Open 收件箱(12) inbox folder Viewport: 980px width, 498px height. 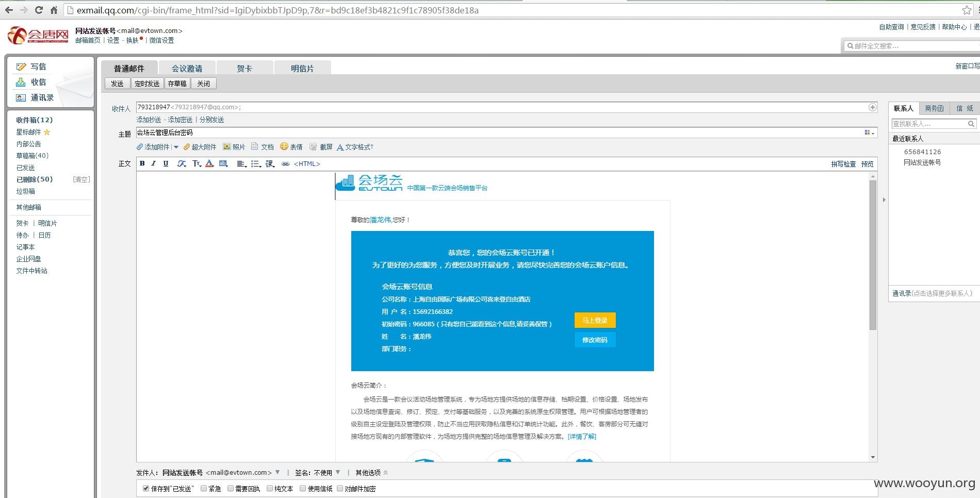point(34,120)
